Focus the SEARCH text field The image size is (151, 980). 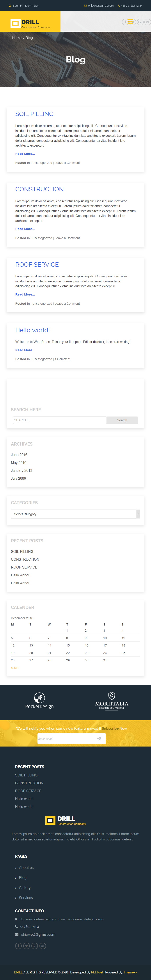pyautogui.click(x=59, y=420)
